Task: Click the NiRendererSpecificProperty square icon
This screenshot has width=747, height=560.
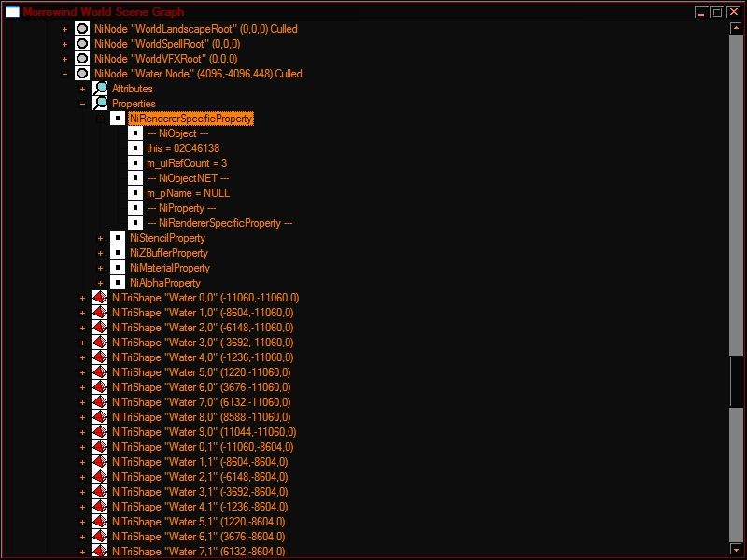Action: coord(118,119)
